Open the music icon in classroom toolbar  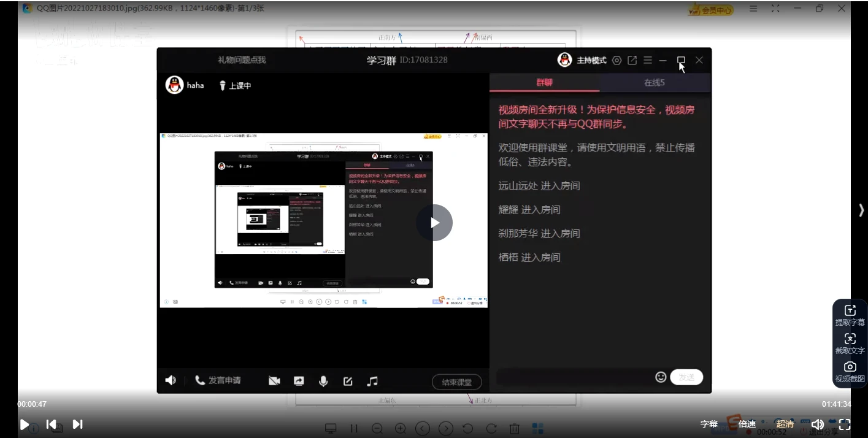tap(372, 380)
